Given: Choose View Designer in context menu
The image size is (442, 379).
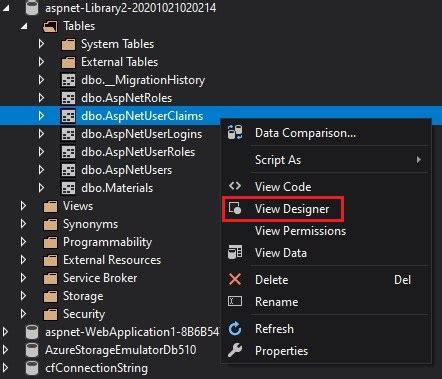Looking at the screenshot, I should [326, 209].
